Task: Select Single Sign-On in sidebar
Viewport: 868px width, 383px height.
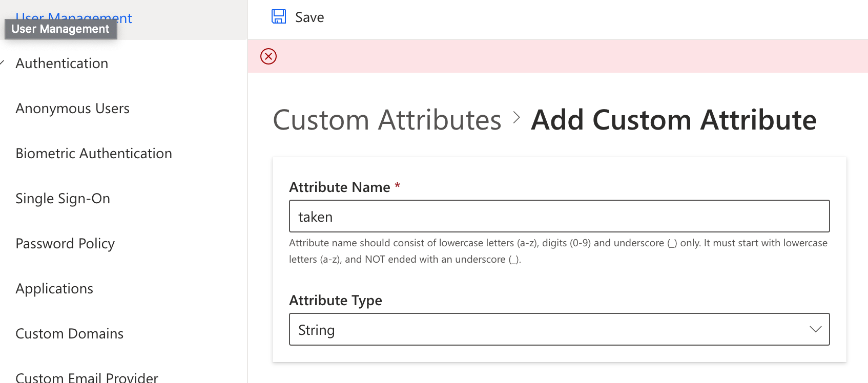Action: coord(63,199)
